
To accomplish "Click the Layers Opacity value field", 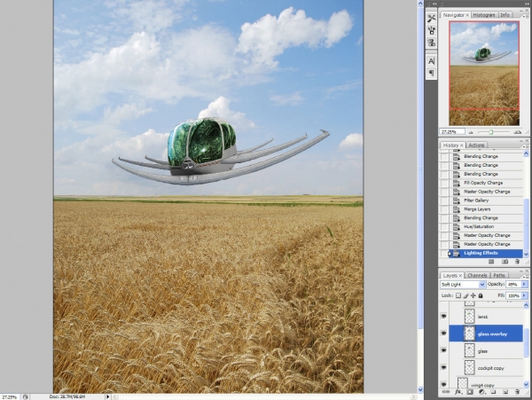I will (x=513, y=285).
